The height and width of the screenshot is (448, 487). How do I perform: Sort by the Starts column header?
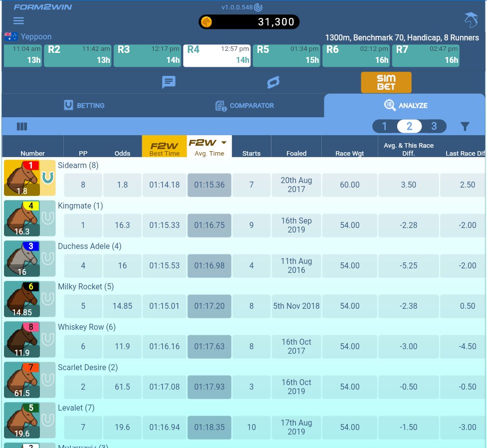(251, 153)
